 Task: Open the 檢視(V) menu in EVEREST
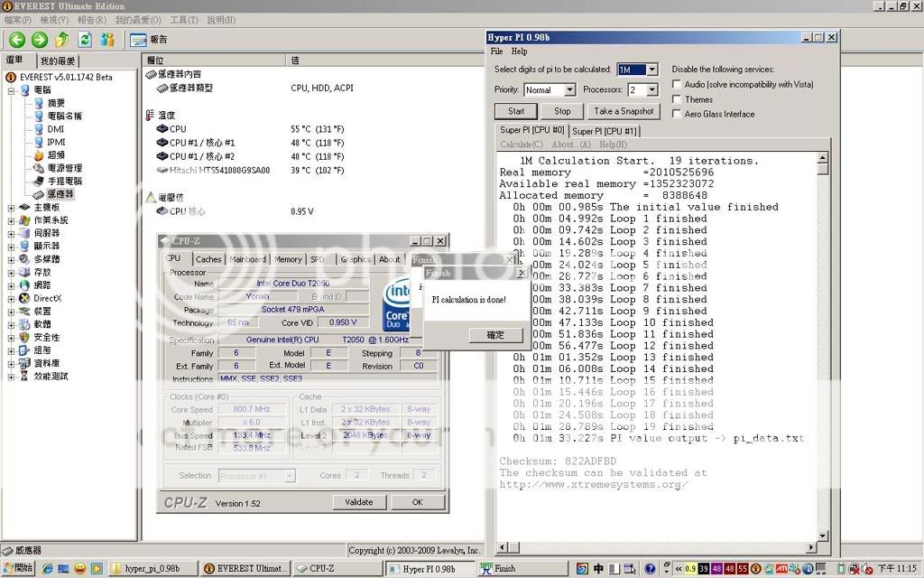(x=54, y=20)
